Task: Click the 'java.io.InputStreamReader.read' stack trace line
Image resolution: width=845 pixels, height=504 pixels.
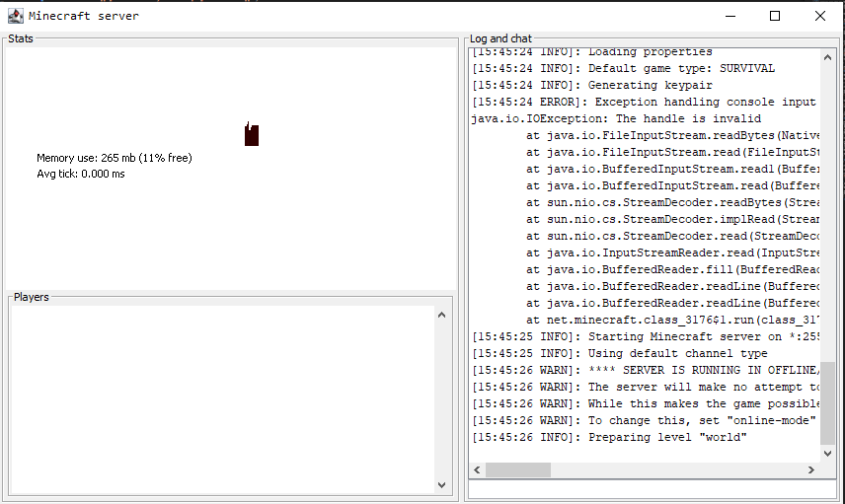Action: pos(673,253)
